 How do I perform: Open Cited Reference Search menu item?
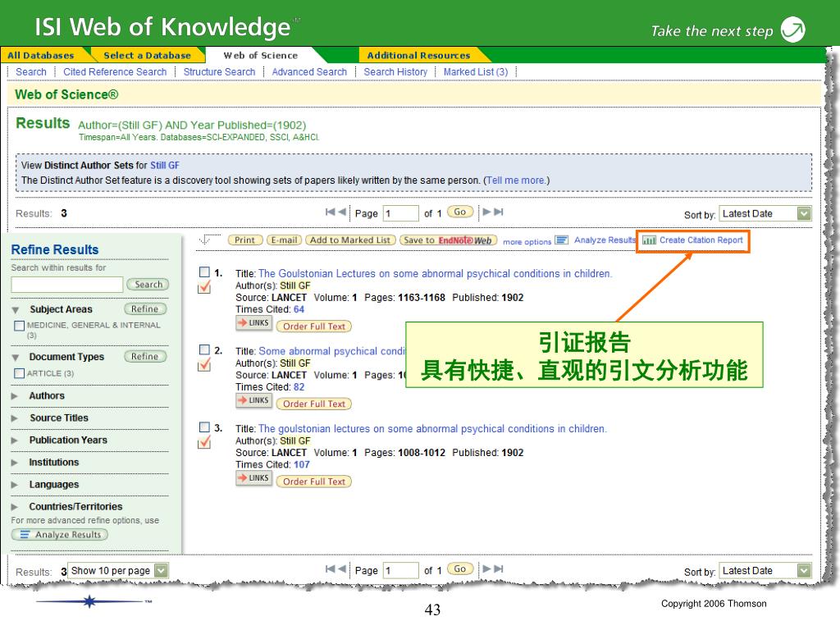[x=115, y=72]
